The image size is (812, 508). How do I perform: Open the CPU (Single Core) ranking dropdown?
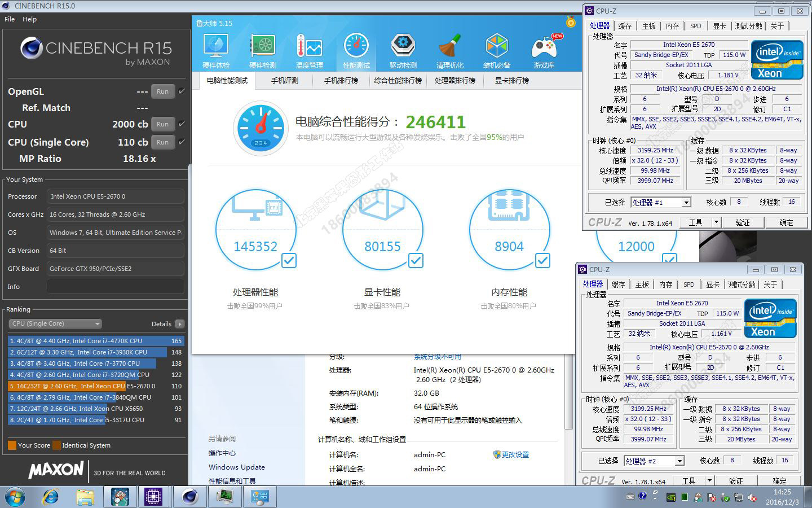[55, 324]
